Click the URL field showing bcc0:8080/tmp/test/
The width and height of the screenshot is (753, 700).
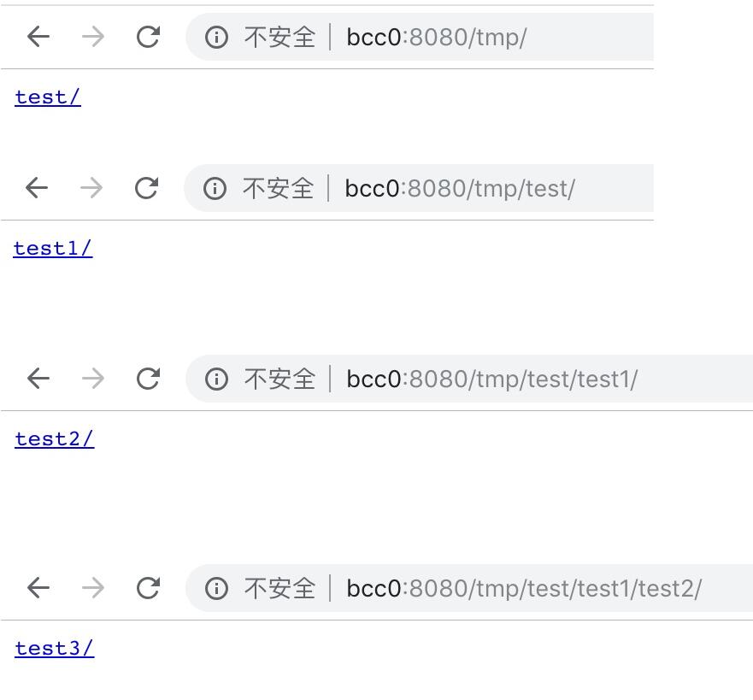pos(460,188)
